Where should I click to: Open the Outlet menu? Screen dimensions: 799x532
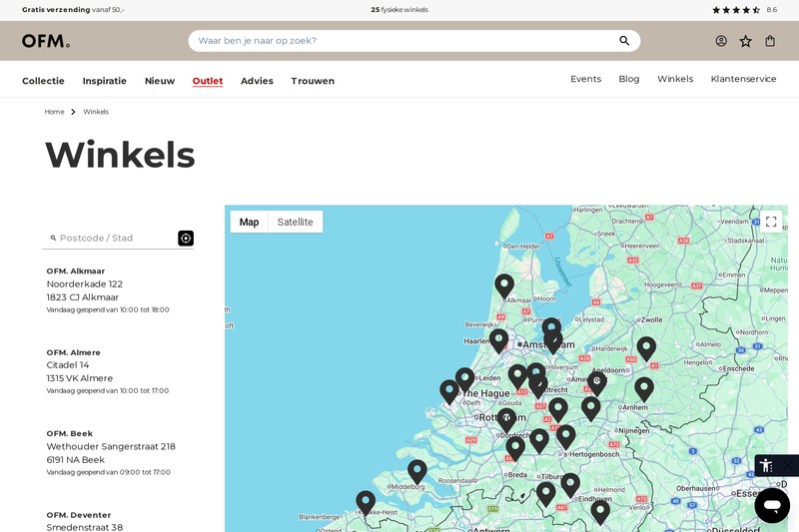click(208, 81)
